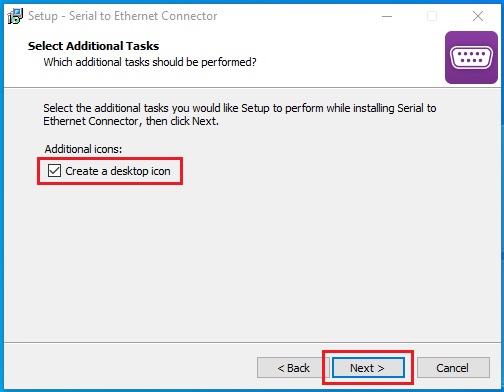Click the instruction paragraph about additional tasks
This screenshot has height=392, width=504.
coord(240,114)
